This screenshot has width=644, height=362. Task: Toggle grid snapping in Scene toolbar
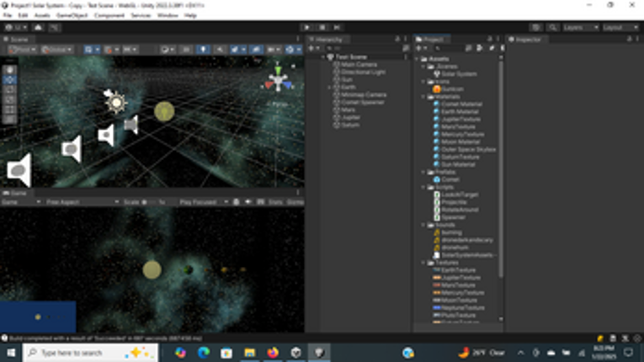[x=109, y=50]
